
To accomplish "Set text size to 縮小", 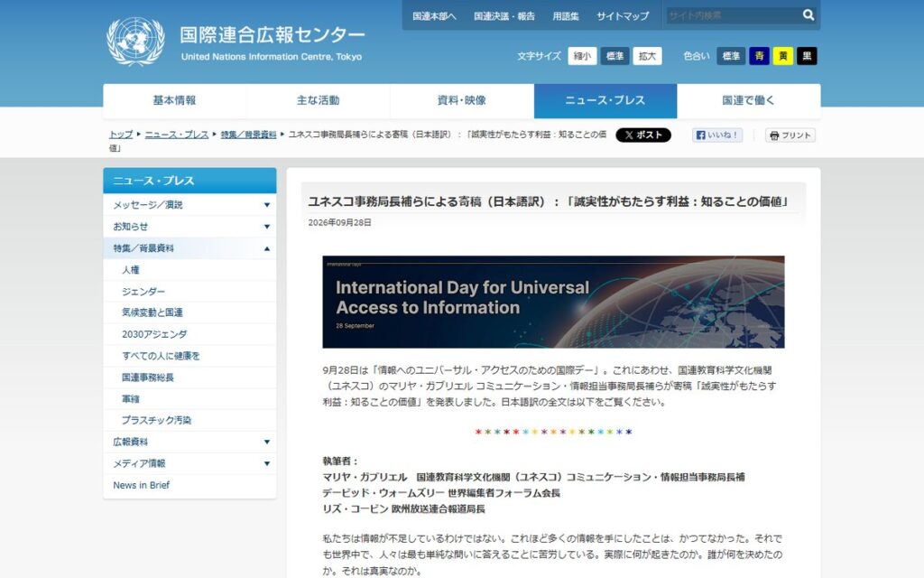I will pyautogui.click(x=582, y=56).
